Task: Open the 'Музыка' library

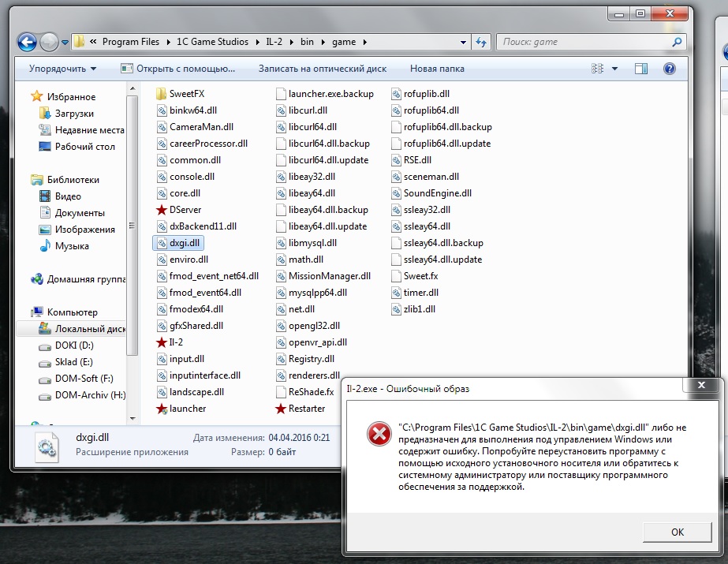Action: coord(72,246)
